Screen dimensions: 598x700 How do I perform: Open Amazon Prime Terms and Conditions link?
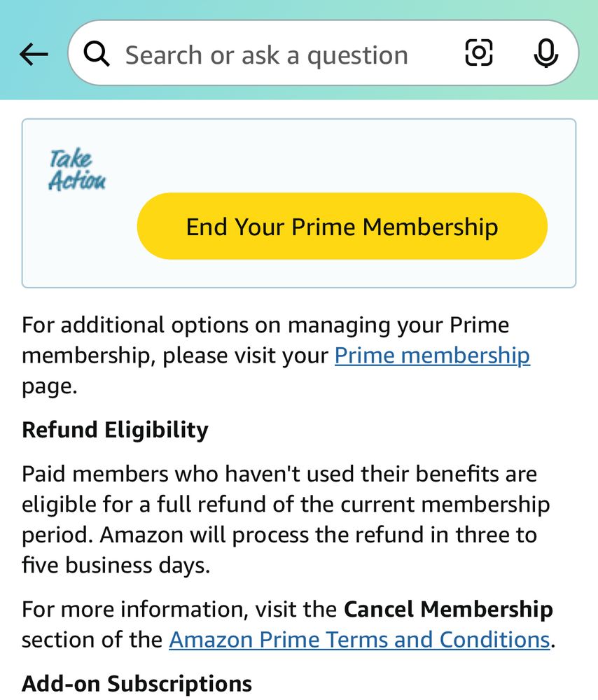(359, 639)
